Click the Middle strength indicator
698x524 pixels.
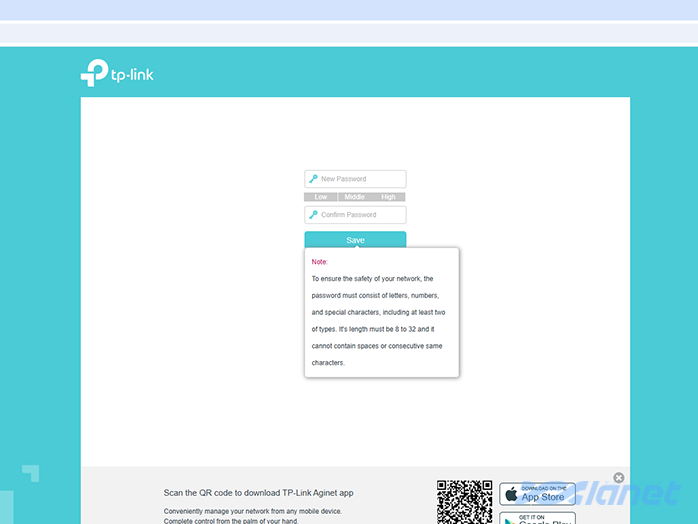click(355, 197)
